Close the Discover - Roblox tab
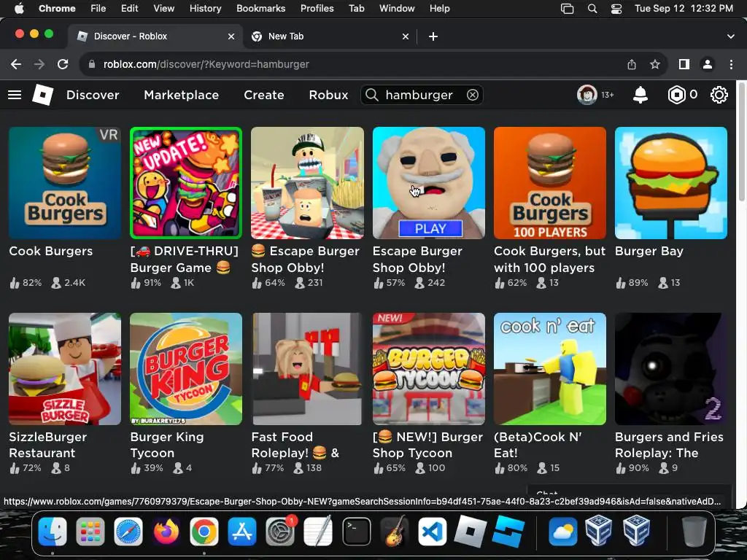Screen dimensions: 747x560 (x=231, y=36)
